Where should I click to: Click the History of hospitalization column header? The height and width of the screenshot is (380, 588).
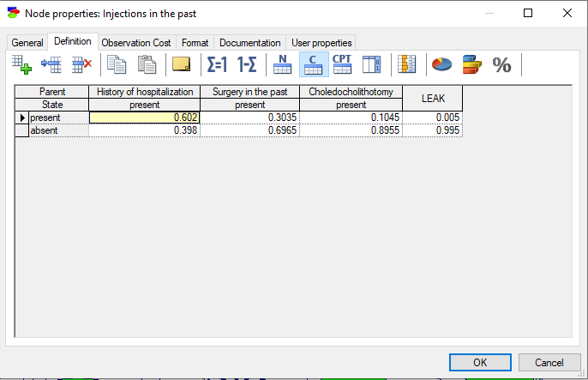click(144, 92)
